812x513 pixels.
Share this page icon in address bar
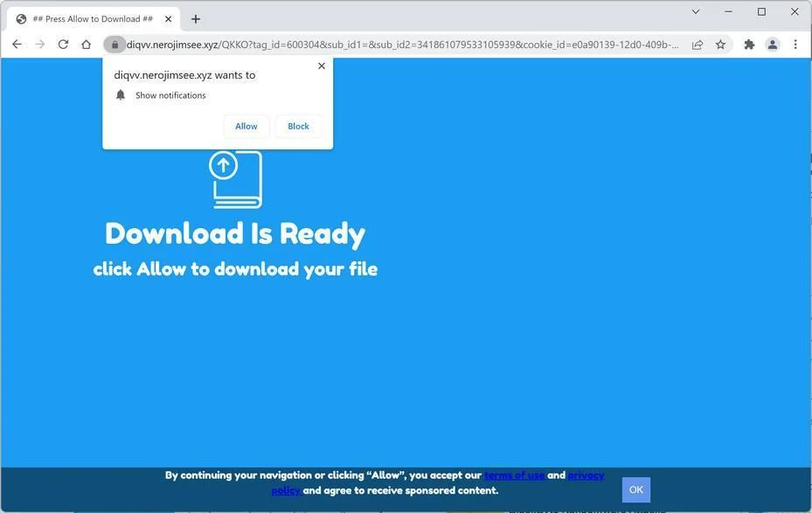tap(697, 45)
